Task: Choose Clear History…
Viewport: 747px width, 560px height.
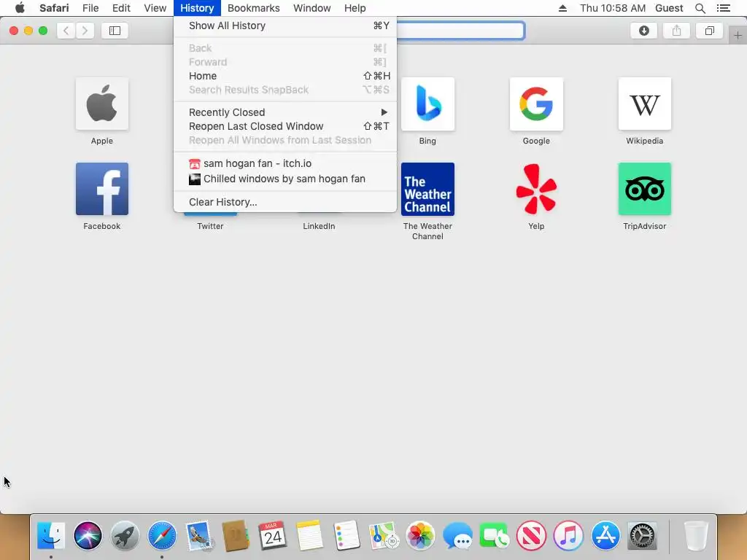Action: click(285, 202)
